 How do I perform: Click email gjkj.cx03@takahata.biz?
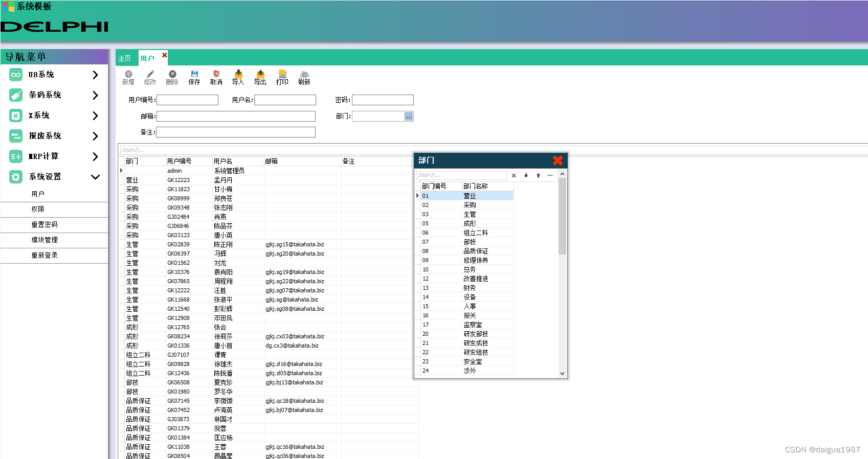295,336
